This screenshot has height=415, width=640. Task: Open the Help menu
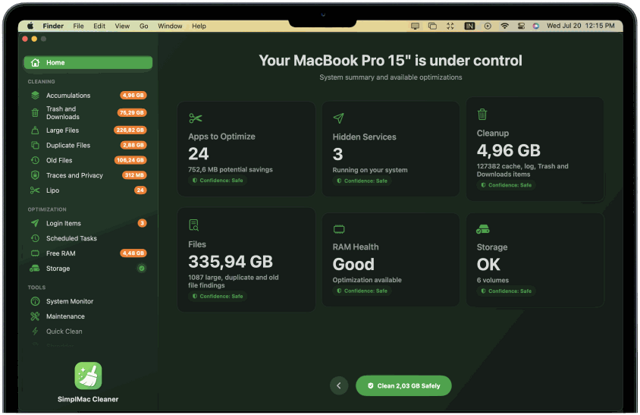pos(199,26)
